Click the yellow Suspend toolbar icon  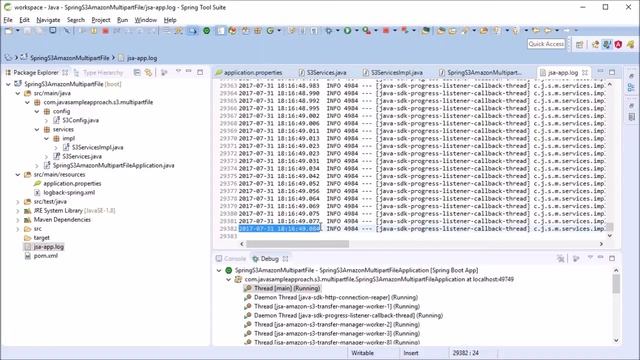pyautogui.click(x=94, y=31)
